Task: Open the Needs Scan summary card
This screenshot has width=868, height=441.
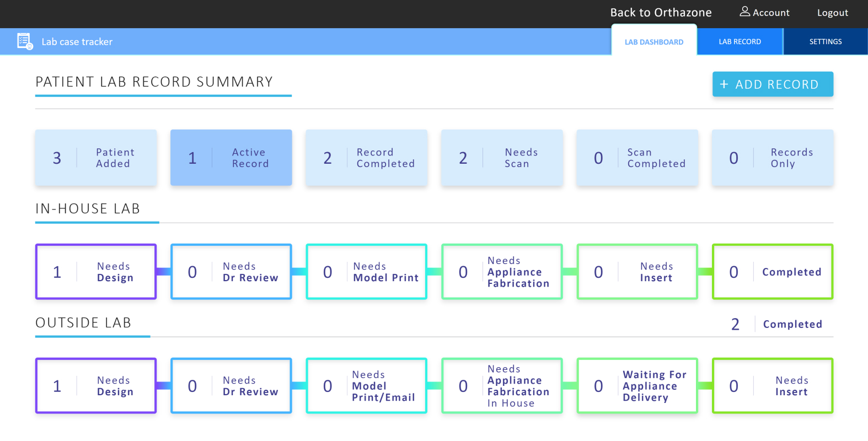Action: pyautogui.click(x=502, y=158)
